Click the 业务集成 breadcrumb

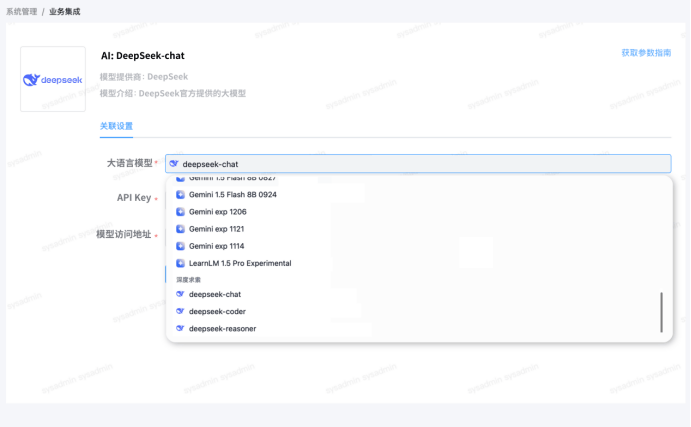click(x=64, y=11)
